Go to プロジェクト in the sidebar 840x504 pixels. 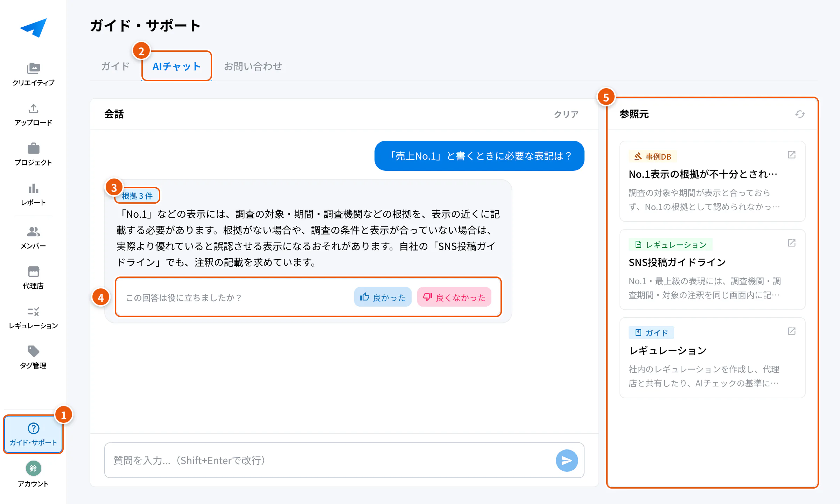[33, 154]
